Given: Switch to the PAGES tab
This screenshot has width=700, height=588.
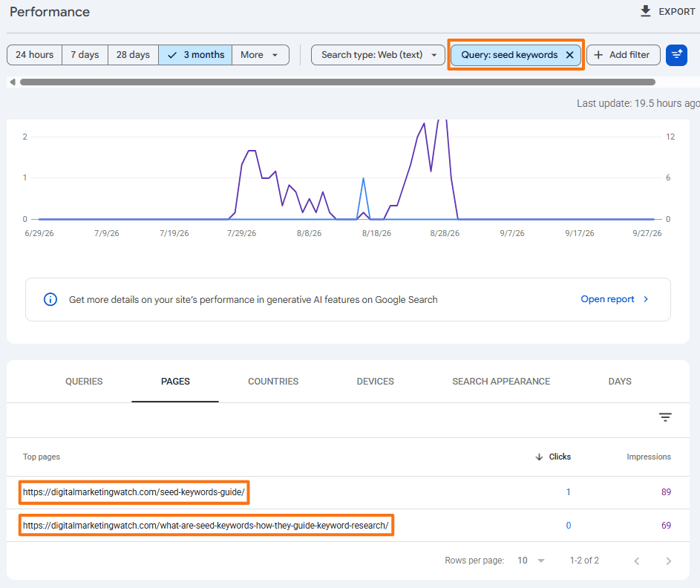Looking at the screenshot, I should point(175,382).
